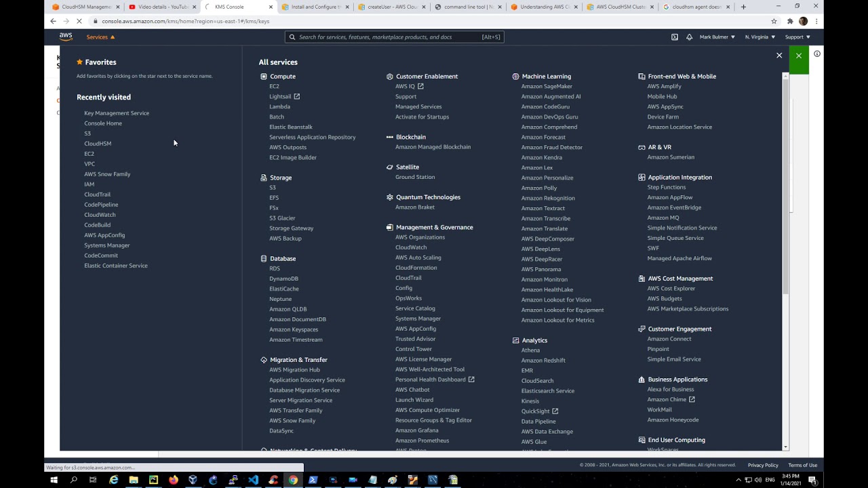Open CloudFormation under Management & Governance
Image resolution: width=868 pixels, height=488 pixels.
(x=416, y=268)
